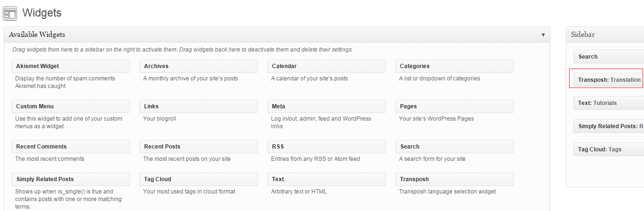The width and height of the screenshot is (644, 211).
Task: Choose the RSS widget
Action: tap(327, 147)
